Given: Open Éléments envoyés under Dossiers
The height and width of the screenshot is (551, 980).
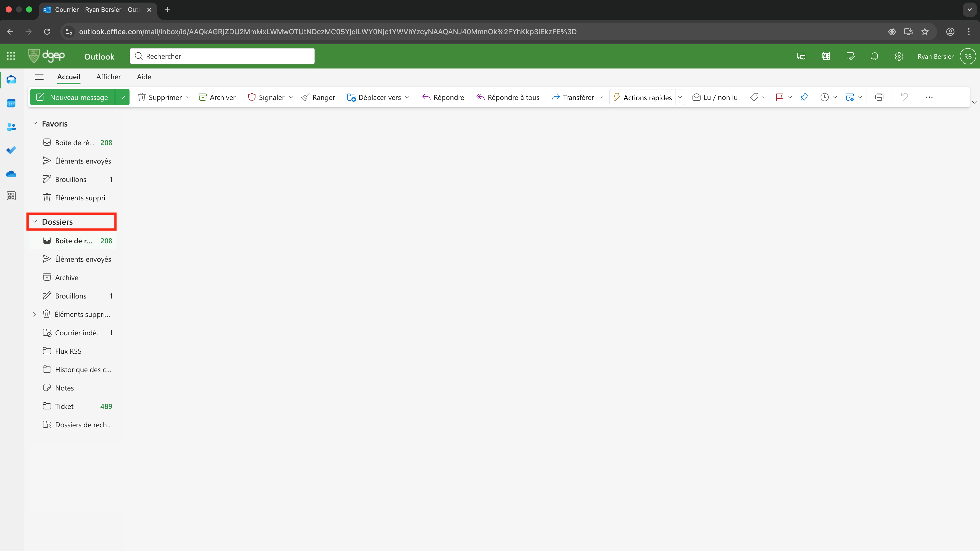Looking at the screenshot, I should coord(72,259).
